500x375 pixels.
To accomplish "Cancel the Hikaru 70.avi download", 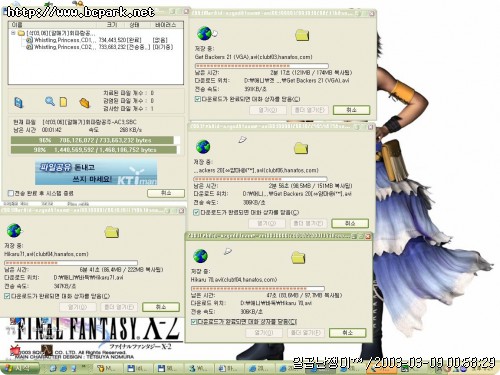I will (x=347, y=333).
